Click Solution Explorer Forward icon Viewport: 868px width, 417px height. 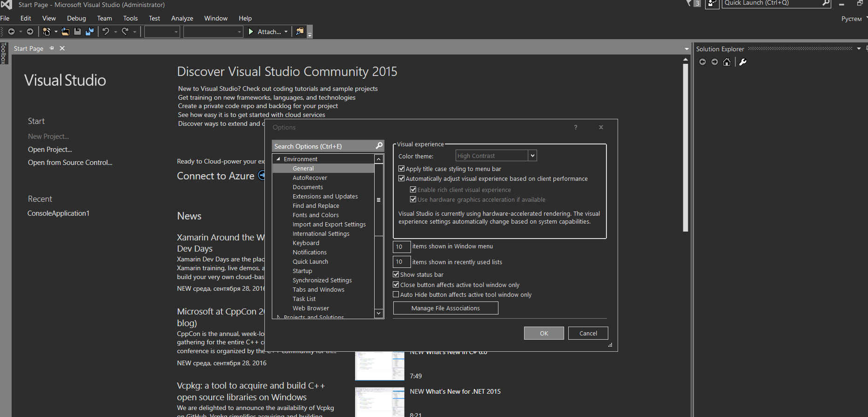click(x=714, y=62)
